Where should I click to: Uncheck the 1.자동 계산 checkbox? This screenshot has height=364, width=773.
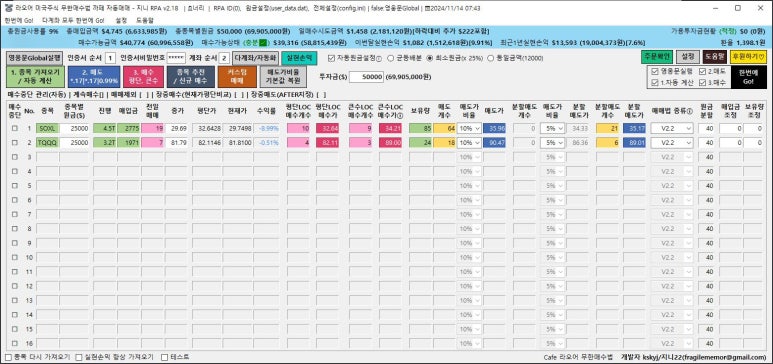[655, 82]
